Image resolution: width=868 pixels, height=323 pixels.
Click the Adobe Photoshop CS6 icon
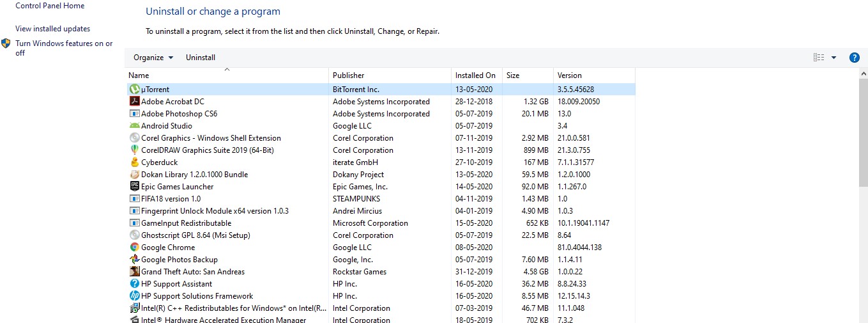coord(135,114)
